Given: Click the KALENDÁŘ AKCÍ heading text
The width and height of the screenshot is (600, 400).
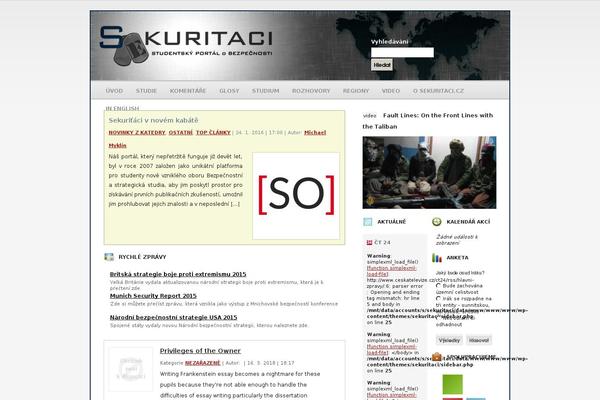Looking at the screenshot, I should coord(468,222).
